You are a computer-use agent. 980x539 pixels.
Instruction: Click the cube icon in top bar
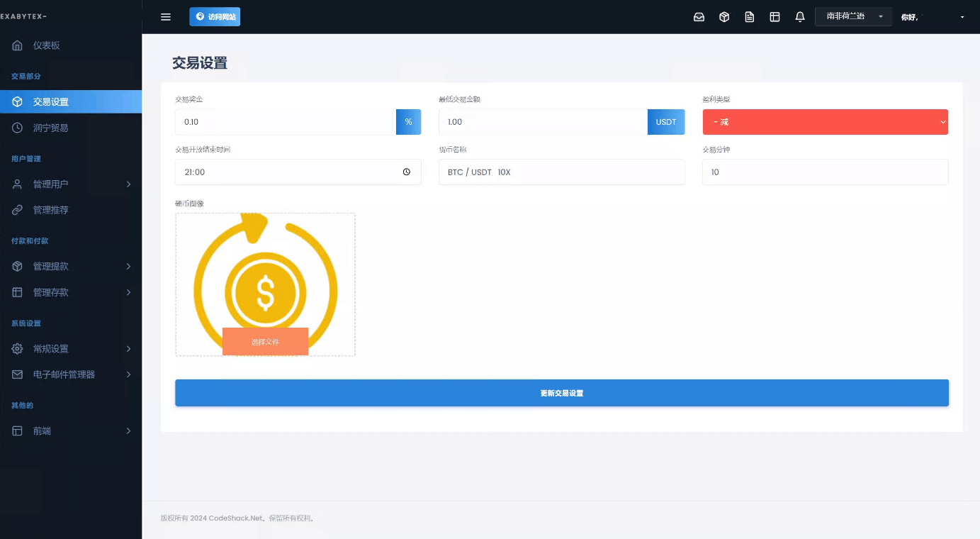[x=724, y=17]
